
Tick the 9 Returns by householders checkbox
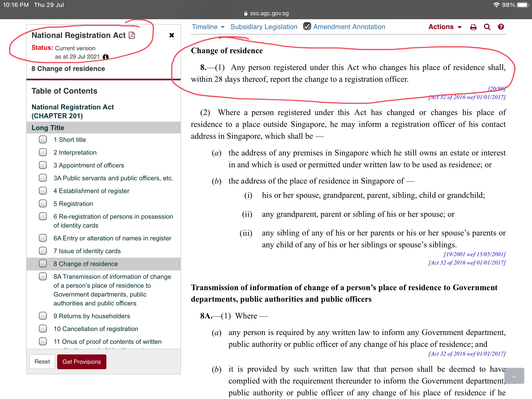click(x=43, y=316)
